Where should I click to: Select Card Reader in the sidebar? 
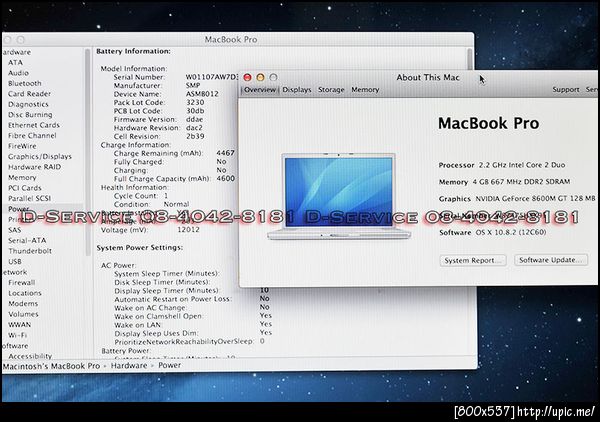pos(29,94)
